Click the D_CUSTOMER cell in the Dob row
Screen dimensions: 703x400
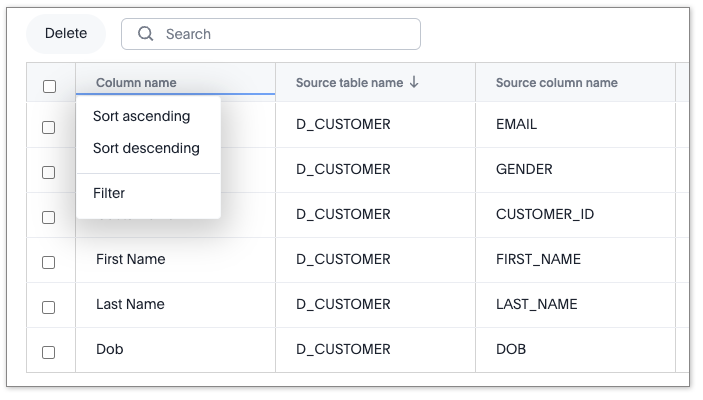[343, 350]
